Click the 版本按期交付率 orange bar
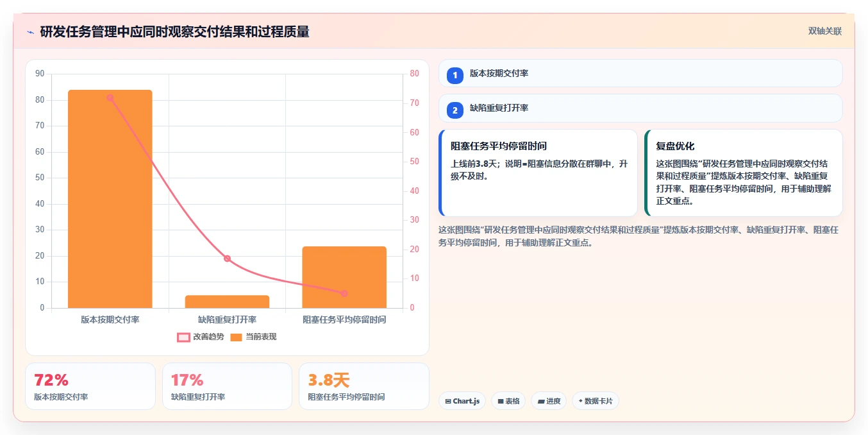The width and height of the screenshot is (868, 435). pyautogui.click(x=110, y=199)
